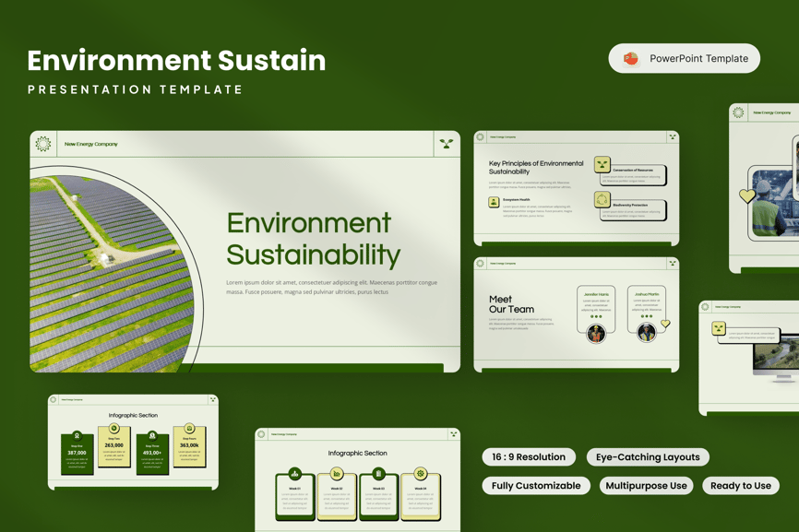Select the Eye-Catching Layouts tag

tap(648, 457)
